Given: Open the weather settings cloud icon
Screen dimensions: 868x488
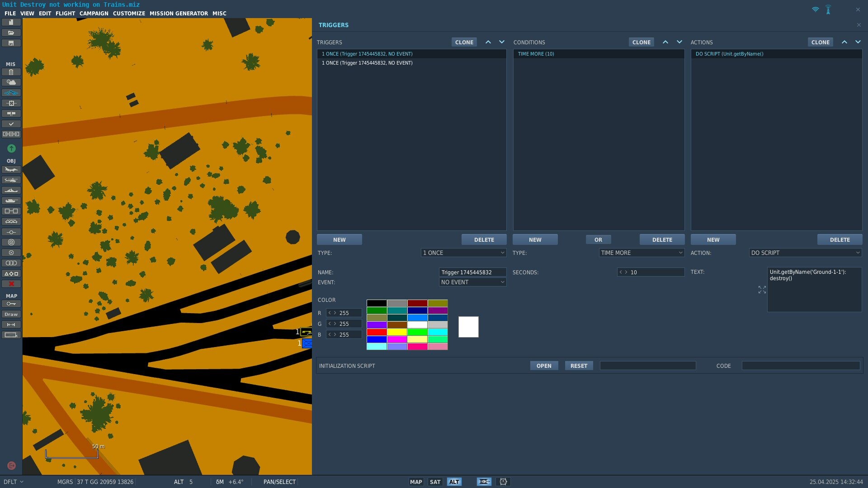Looking at the screenshot, I should click(x=11, y=82).
